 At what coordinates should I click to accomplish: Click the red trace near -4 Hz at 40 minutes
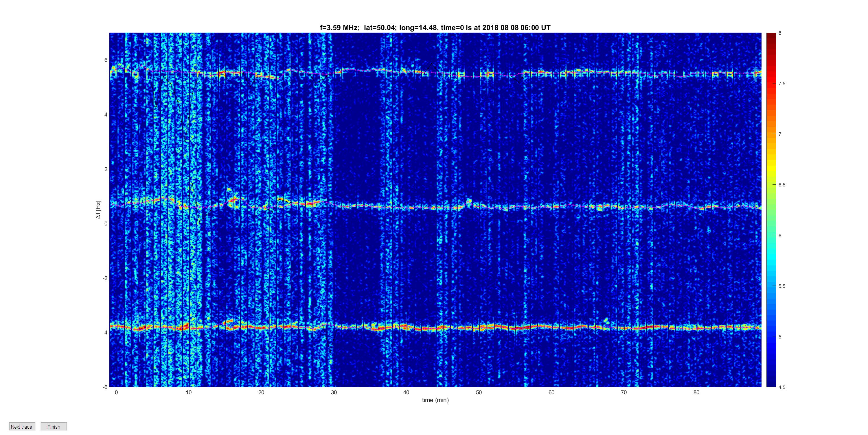(x=406, y=326)
